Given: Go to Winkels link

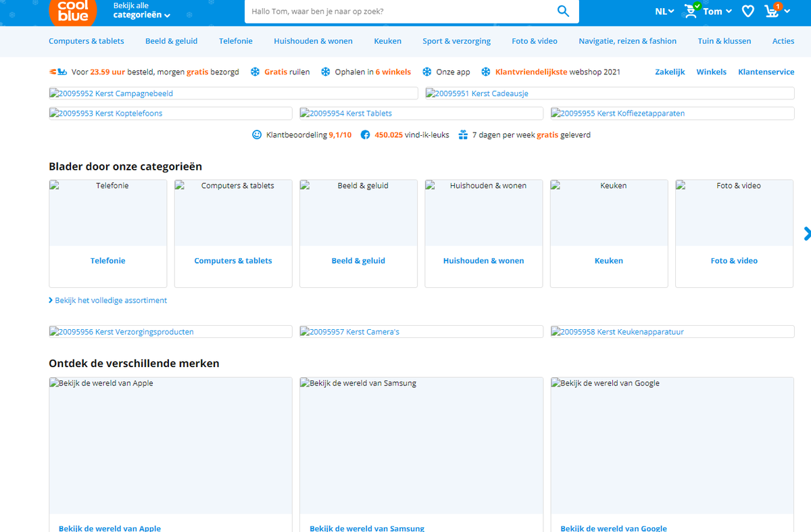Looking at the screenshot, I should [x=712, y=72].
